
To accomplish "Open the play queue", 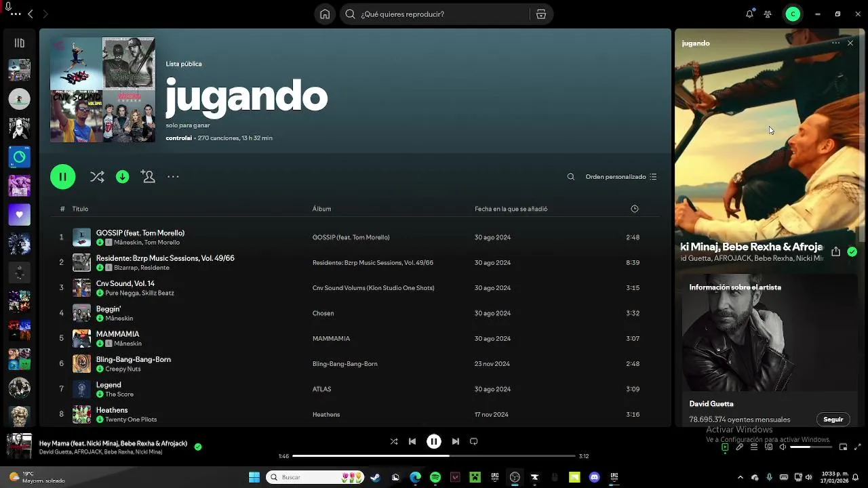I will [x=754, y=447].
